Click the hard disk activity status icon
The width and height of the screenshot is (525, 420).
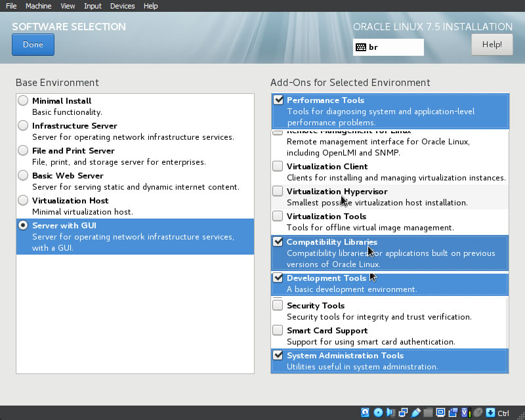[x=366, y=413]
